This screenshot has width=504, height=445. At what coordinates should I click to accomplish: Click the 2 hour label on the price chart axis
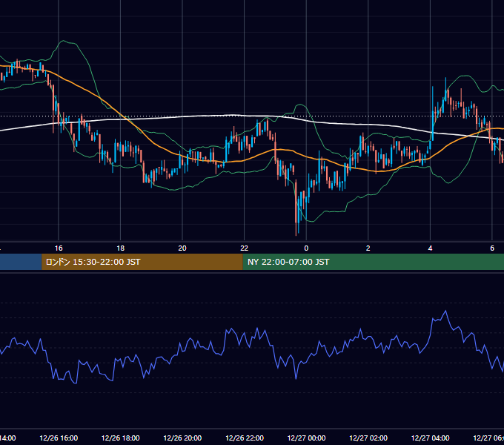pos(368,248)
